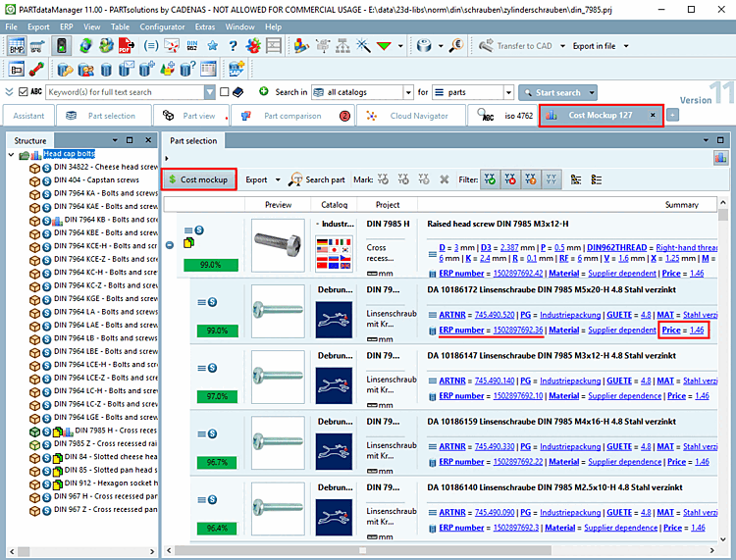Click the red X delete marks icon
Screen dimensions: 736x560
pos(444,179)
